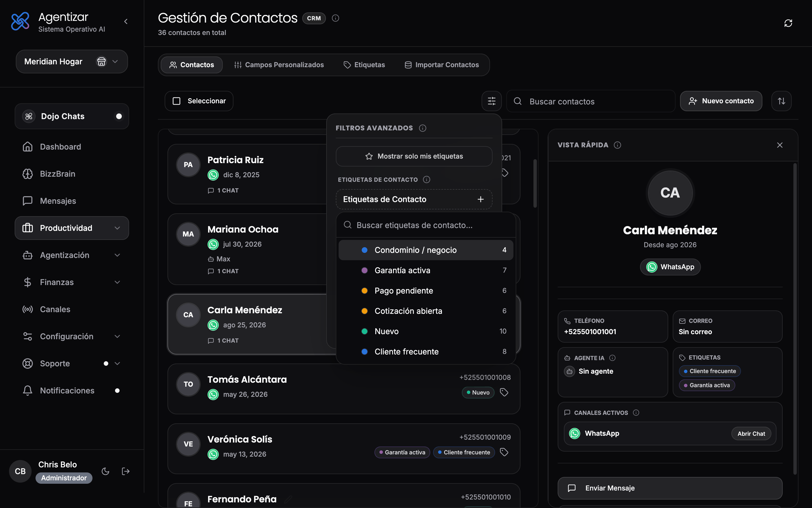The width and height of the screenshot is (812, 508).
Task: Open the Meridian Hogar workspace dropdown
Action: click(x=72, y=62)
